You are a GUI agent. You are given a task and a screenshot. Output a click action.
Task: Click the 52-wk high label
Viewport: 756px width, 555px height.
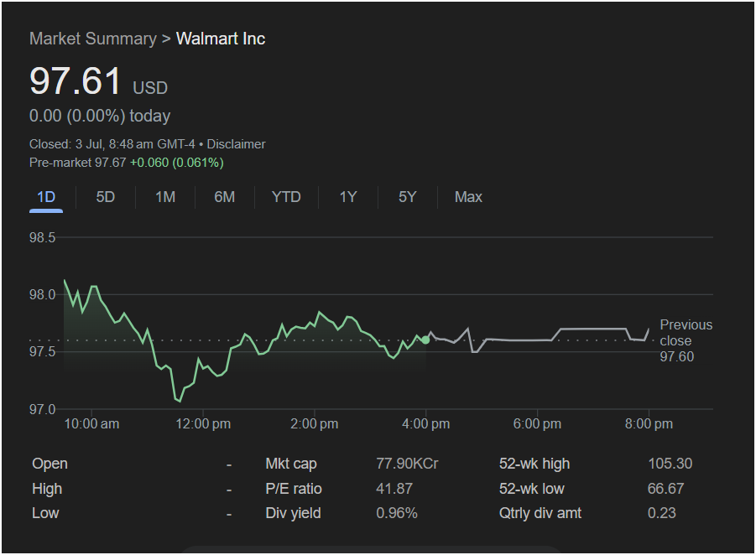pyautogui.click(x=534, y=464)
